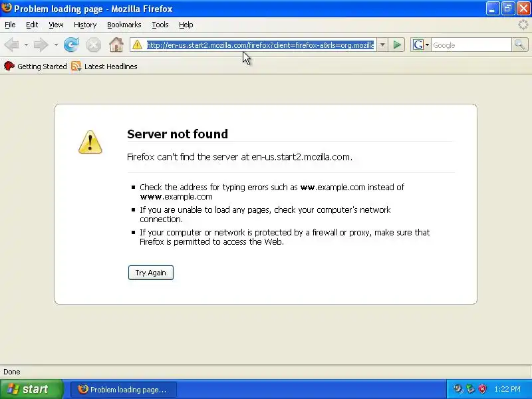This screenshot has height=399, width=532.
Task: Open the View menu
Action: click(x=56, y=25)
